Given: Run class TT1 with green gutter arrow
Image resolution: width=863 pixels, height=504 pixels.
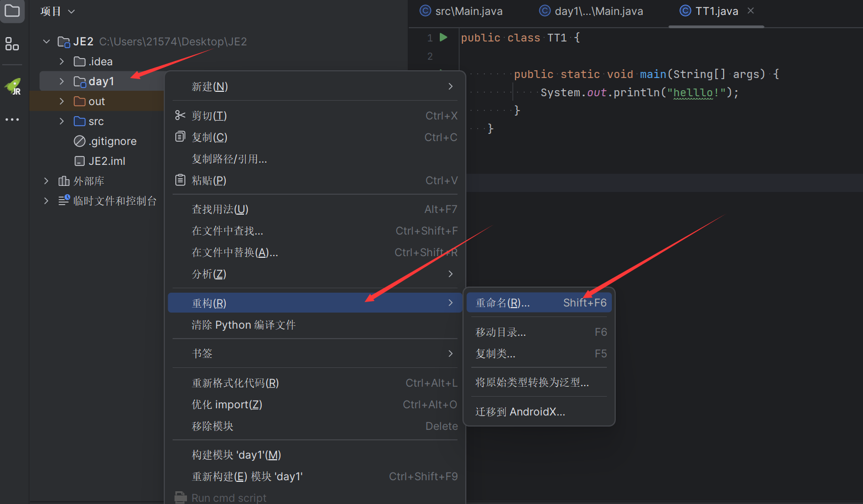Looking at the screenshot, I should tap(443, 37).
